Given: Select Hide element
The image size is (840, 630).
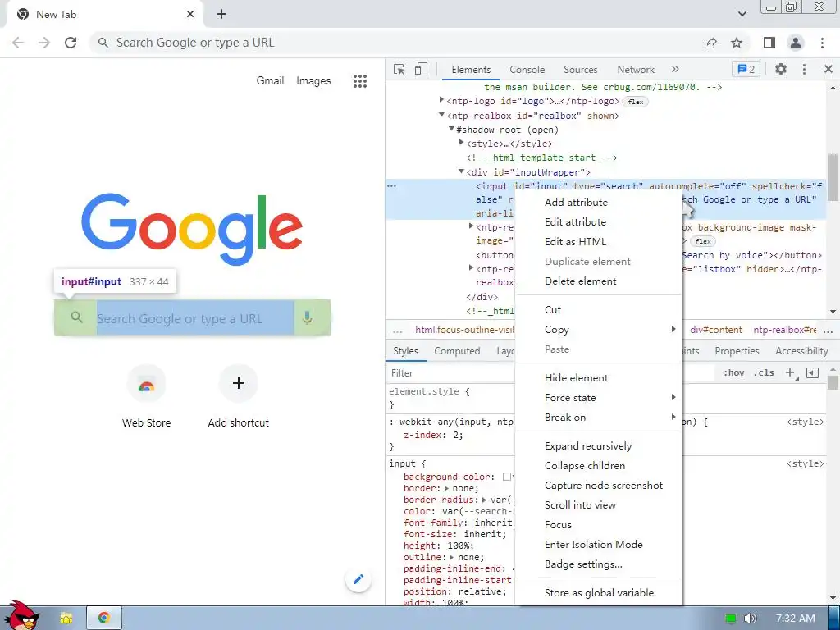Looking at the screenshot, I should (x=598, y=377).
